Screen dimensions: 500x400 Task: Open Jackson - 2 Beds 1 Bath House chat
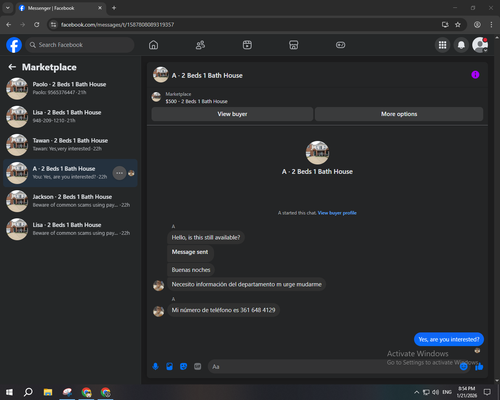point(71,201)
